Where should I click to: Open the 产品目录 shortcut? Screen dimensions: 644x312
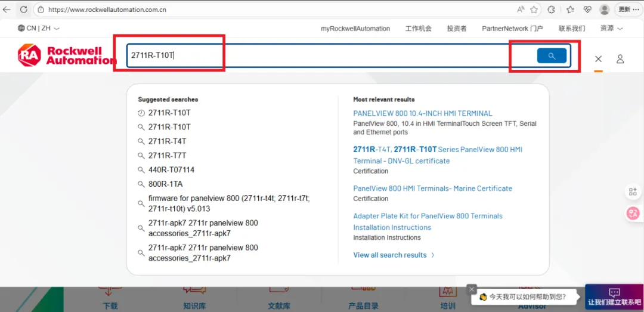coord(364,306)
